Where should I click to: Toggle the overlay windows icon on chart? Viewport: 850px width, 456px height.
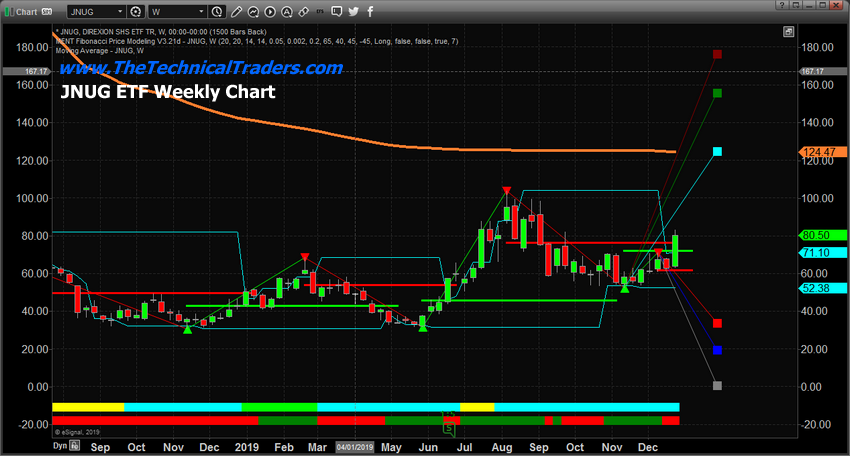click(x=789, y=32)
